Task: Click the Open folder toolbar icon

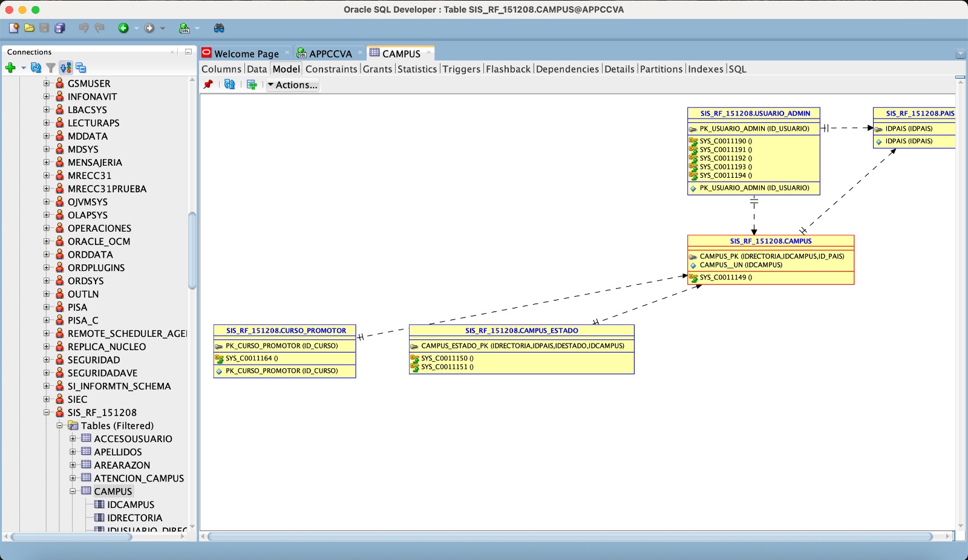Action: [29, 28]
